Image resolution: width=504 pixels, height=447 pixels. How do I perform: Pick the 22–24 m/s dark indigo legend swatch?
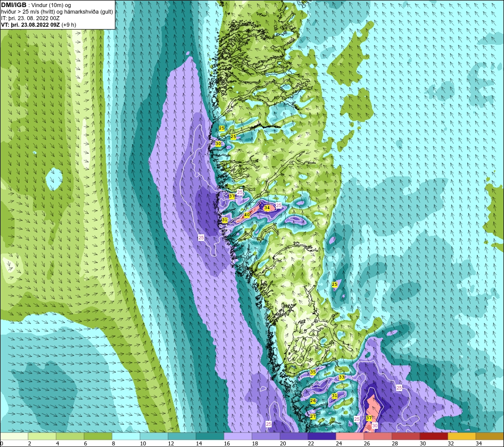tap(322, 436)
